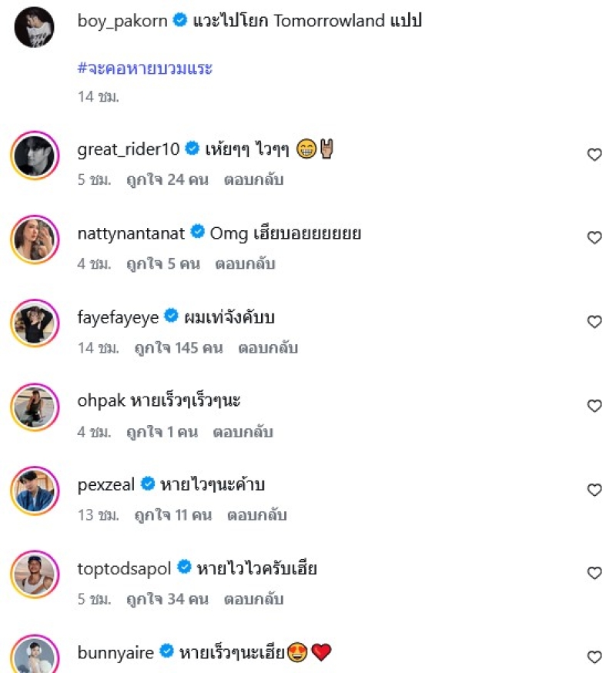Click the bunnyaire username
616x673 pixels.
115,652
